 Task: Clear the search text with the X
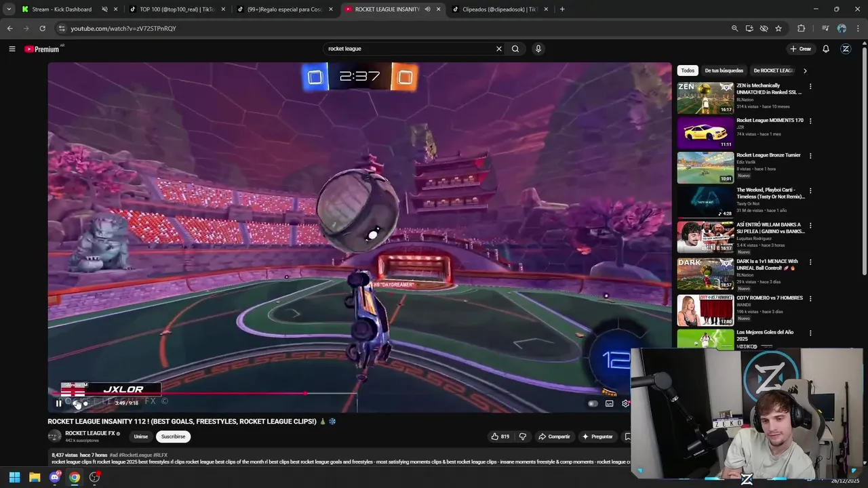pyautogui.click(x=499, y=49)
